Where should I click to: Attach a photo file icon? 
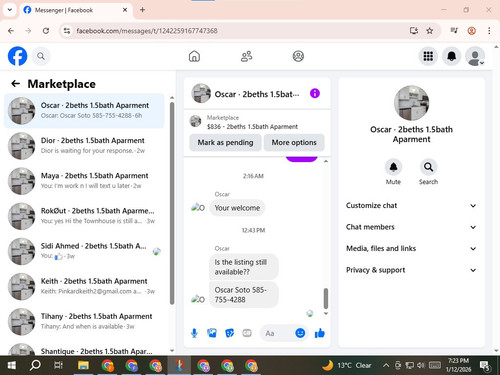[212, 333]
